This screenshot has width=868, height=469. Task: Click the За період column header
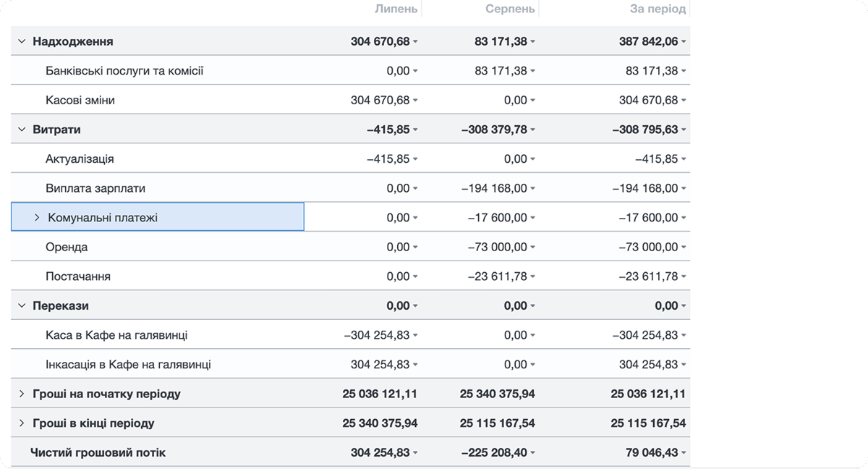[658, 9]
